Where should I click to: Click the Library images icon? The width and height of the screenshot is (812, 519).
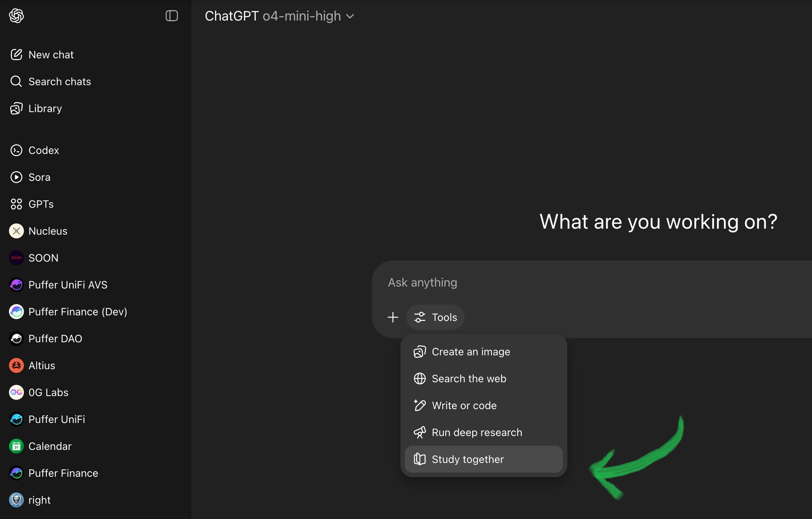16,108
